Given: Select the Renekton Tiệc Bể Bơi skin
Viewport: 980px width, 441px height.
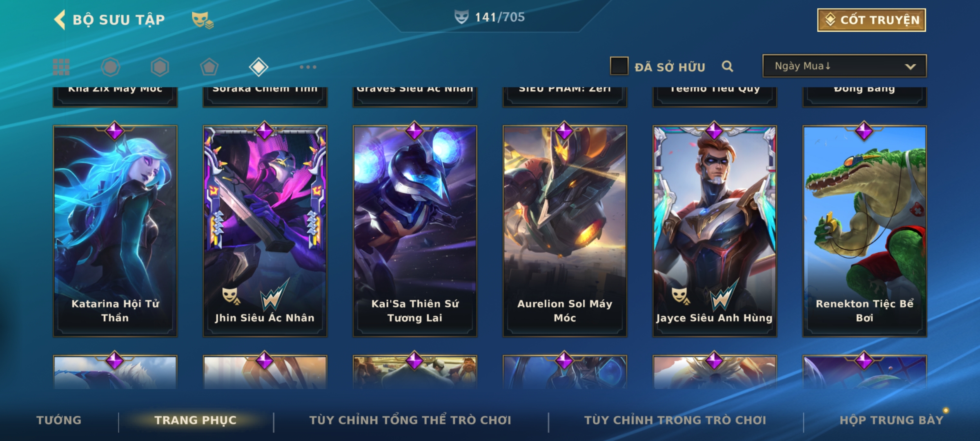Looking at the screenshot, I should pos(864,231).
